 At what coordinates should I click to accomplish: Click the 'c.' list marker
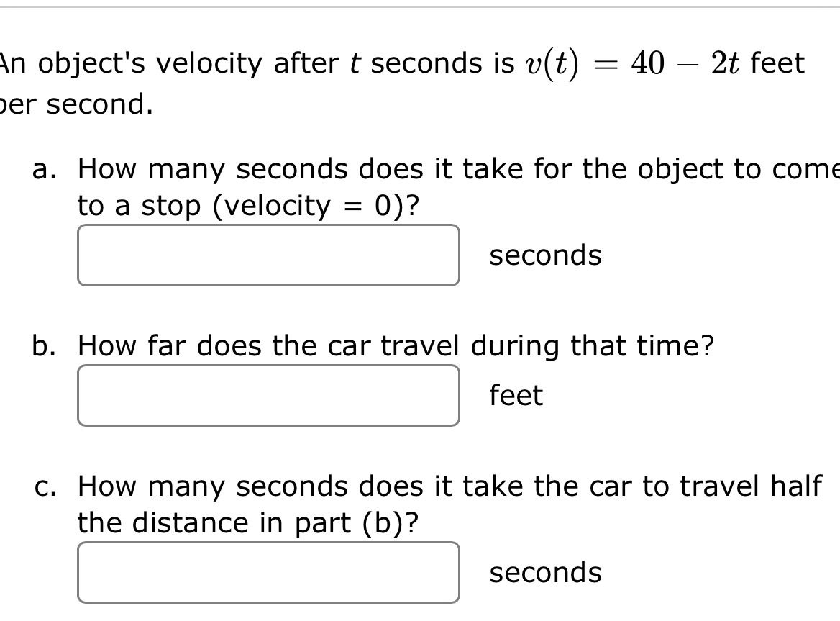[x=45, y=486]
